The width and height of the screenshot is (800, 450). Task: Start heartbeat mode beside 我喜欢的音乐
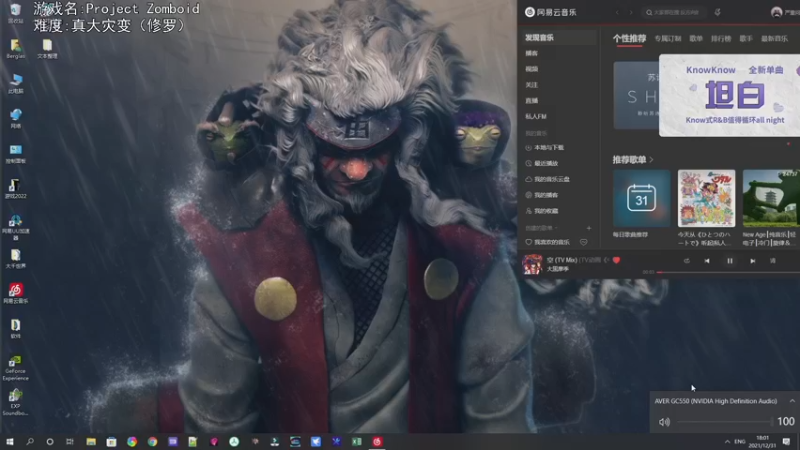coord(583,242)
